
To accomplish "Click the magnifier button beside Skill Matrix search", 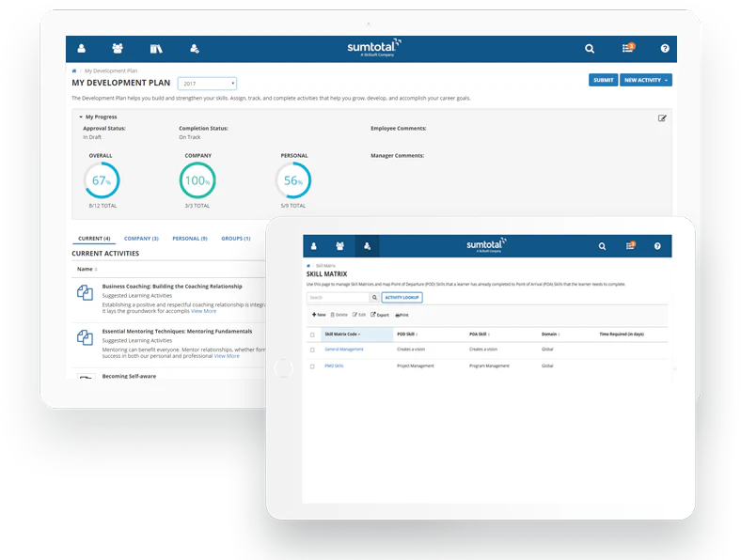I will pyautogui.click(x=374, y=298).
